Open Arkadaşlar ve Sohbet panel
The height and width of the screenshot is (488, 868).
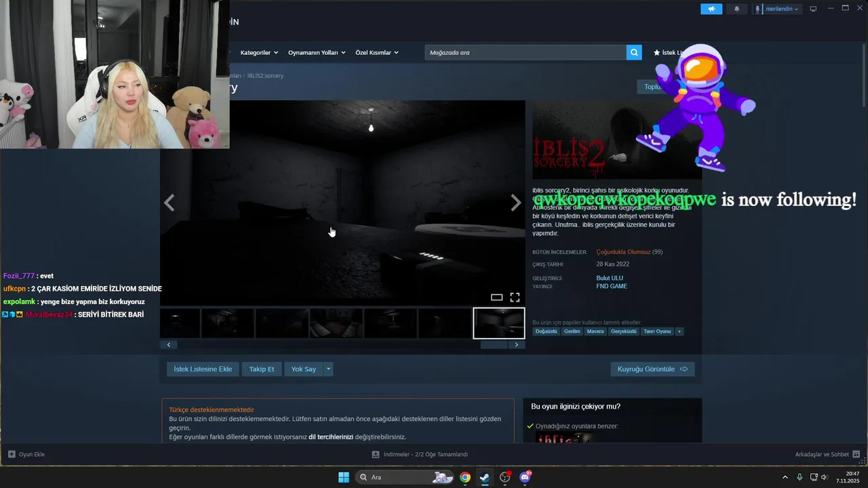(827, 454)
